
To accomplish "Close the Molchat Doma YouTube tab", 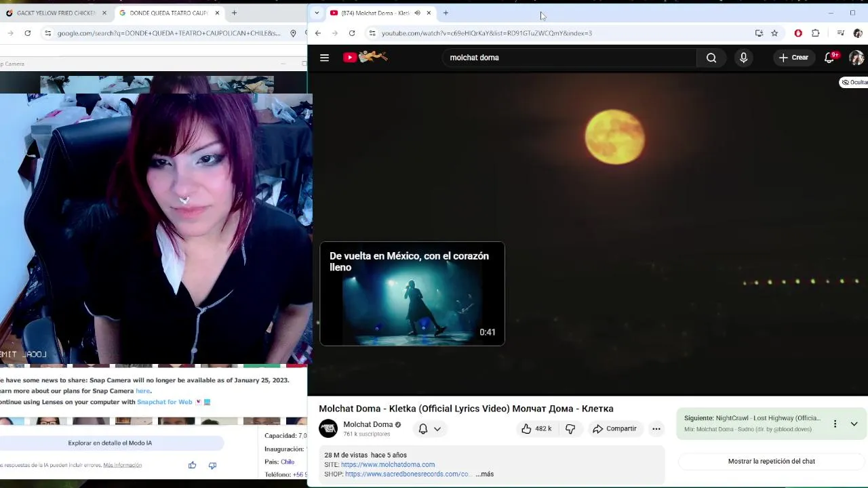I will (429, 13).
